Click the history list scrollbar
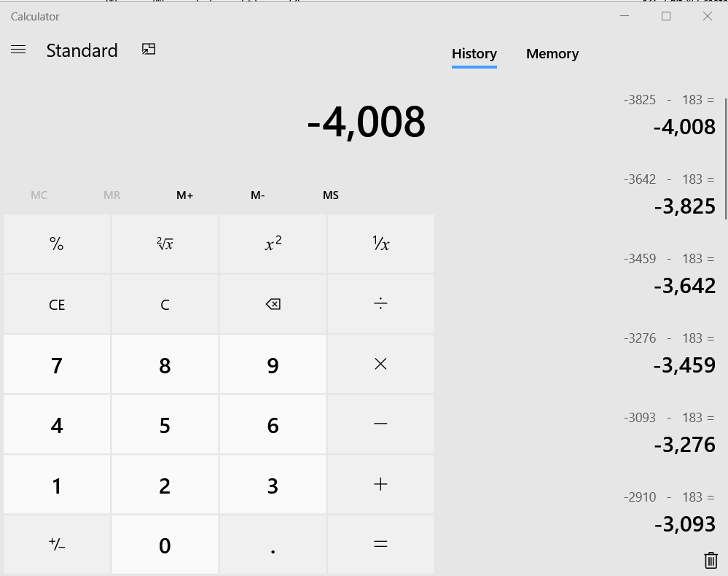Image resolution: width=728 pixels, height=576 pixels. tap(725, 157)
